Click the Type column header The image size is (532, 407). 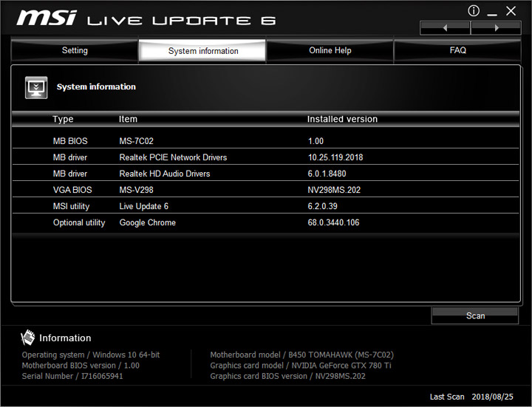coord(63,119)
